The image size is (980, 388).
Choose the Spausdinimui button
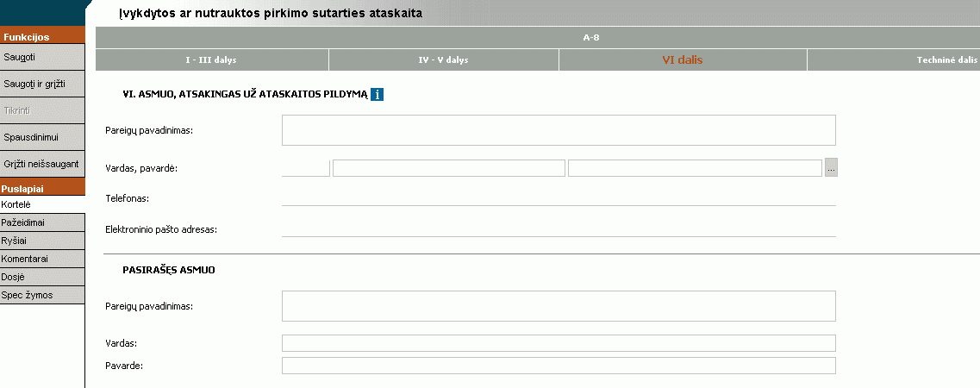point(42,137)
